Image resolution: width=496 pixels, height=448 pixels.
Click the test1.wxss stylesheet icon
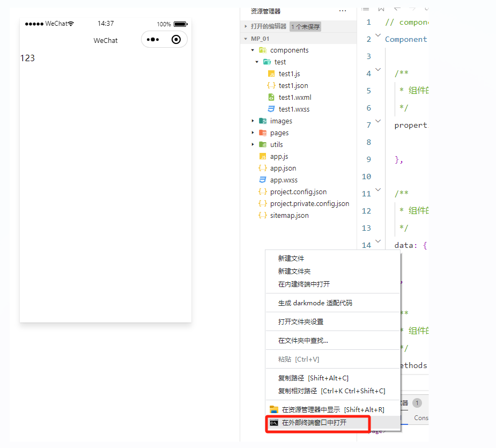click(271, 109)
